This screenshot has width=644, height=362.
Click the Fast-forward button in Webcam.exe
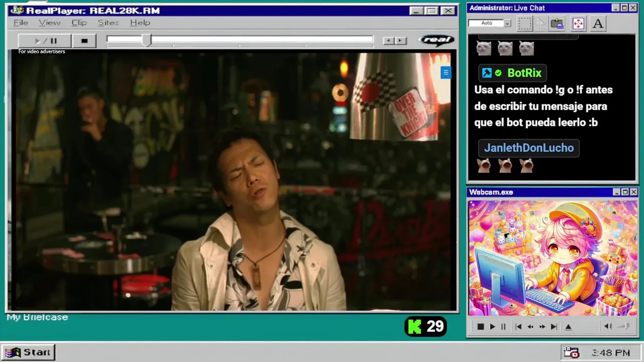(542, 327)
